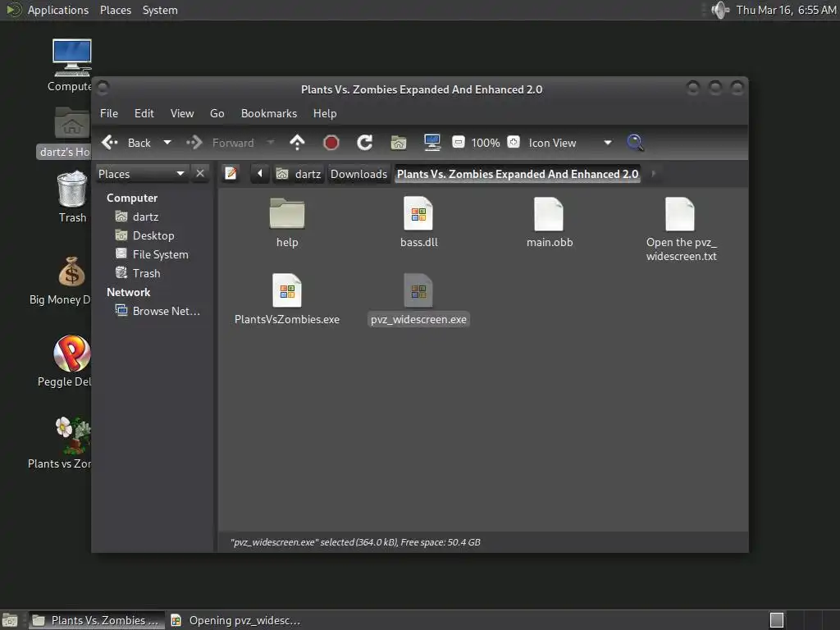Open the View menu

(182, 113)
